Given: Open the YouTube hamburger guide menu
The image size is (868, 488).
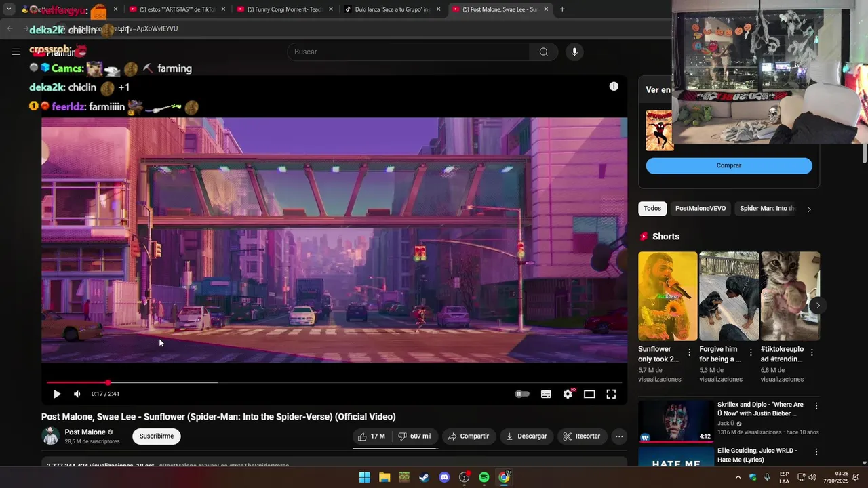Looking at the screenshot, I should [16, 52].
